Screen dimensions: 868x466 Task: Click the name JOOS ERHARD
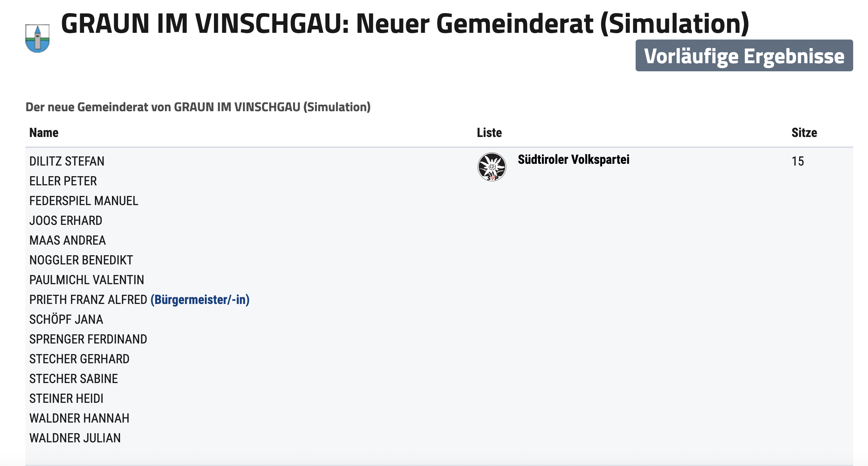tap(66, 221)
